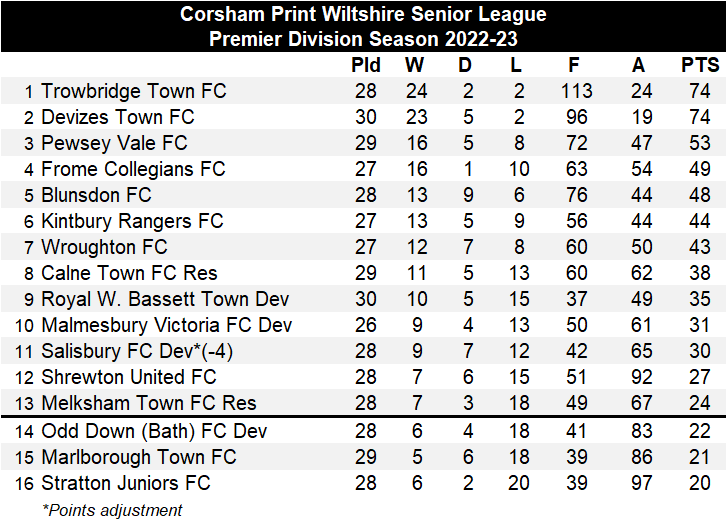Click Calne Town FC Res entry

129,273
